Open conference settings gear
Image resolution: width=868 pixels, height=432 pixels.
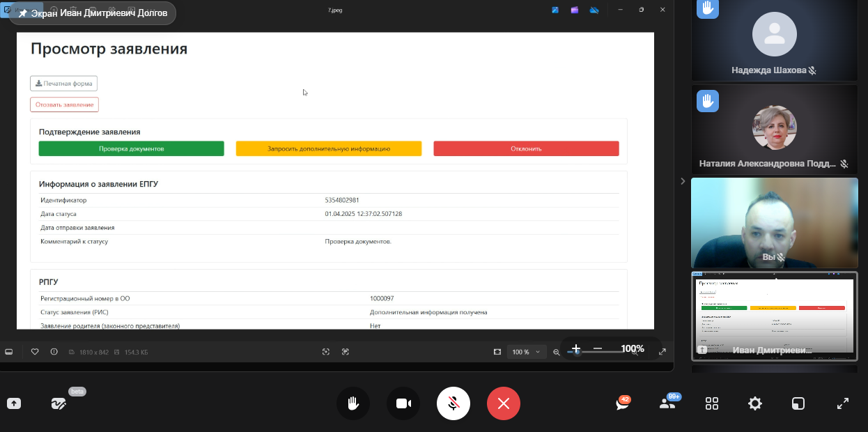click(755, 403)
